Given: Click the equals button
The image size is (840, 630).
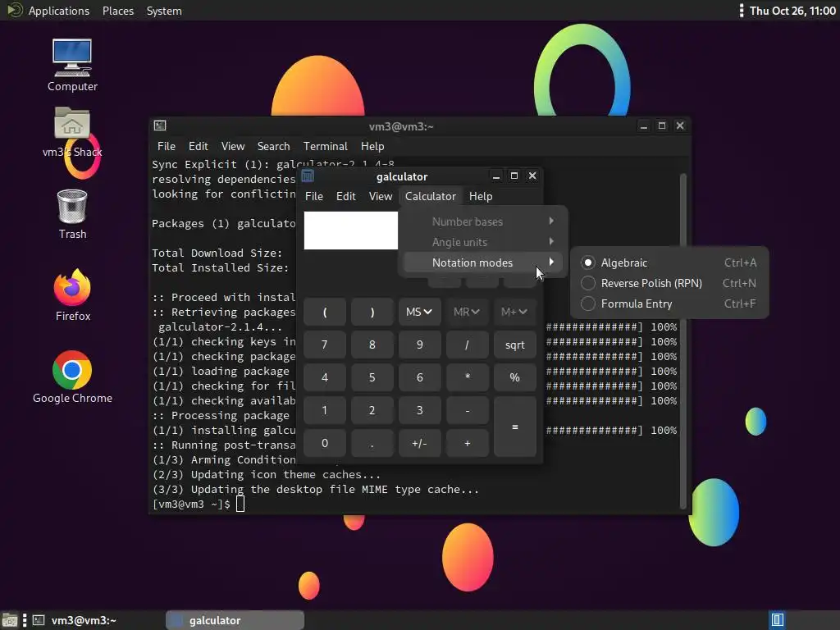Looking at the screenshot, I should [x=515, y=427].
